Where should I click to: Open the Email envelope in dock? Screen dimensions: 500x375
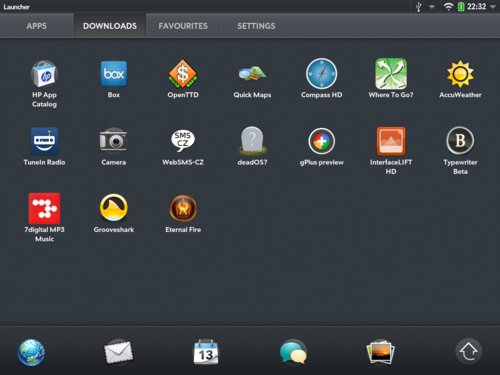point(118,352)
